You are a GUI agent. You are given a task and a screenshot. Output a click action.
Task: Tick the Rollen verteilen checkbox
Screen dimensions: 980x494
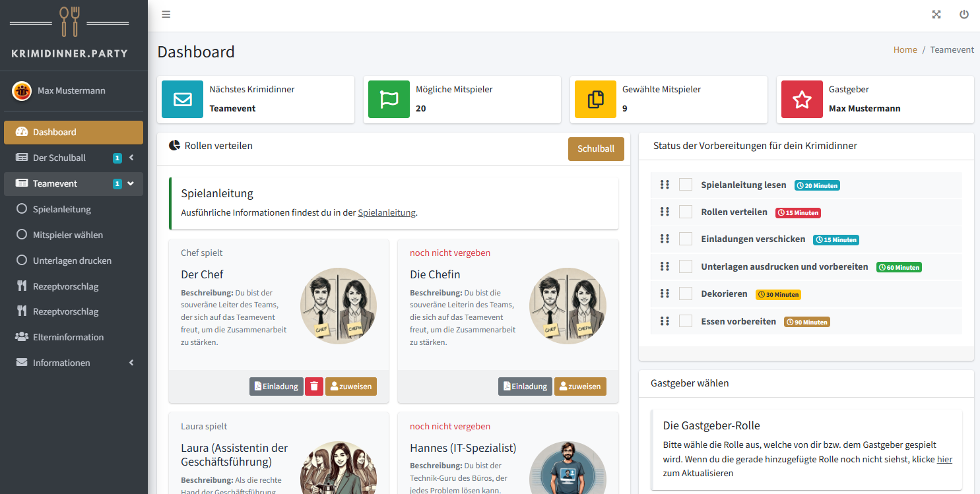point(686,212)
